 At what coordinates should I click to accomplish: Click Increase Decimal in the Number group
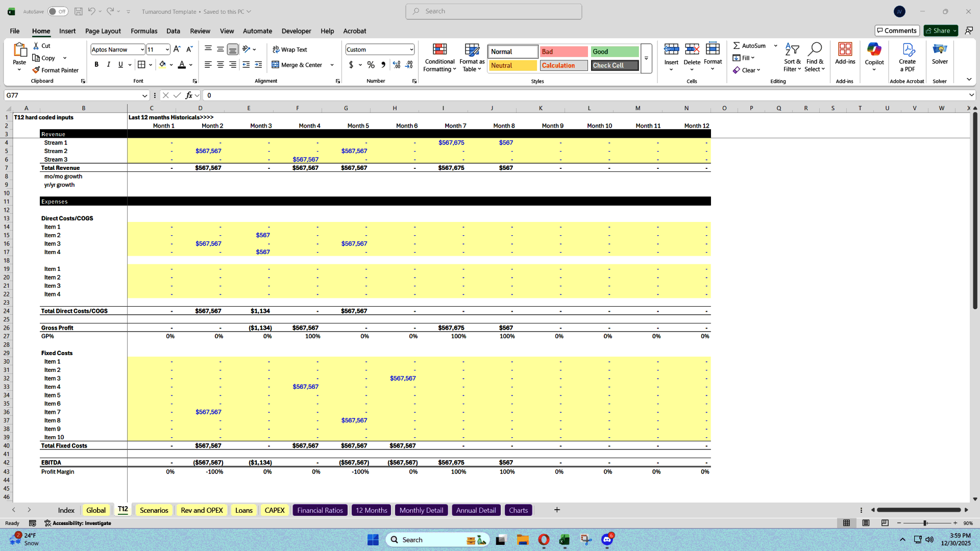(397, 65)
